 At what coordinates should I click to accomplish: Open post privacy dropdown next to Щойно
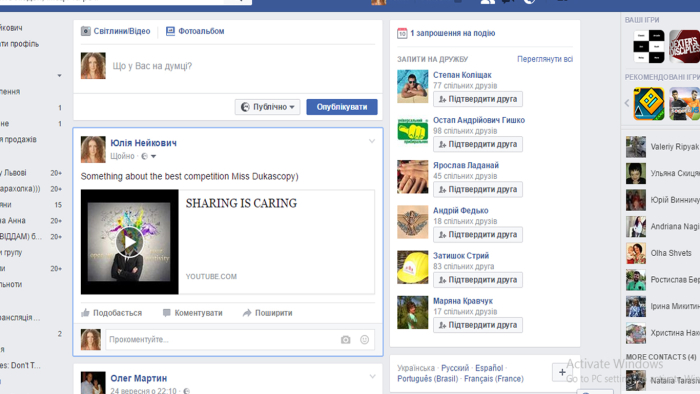pyautogui.click(x=149, y=156)
